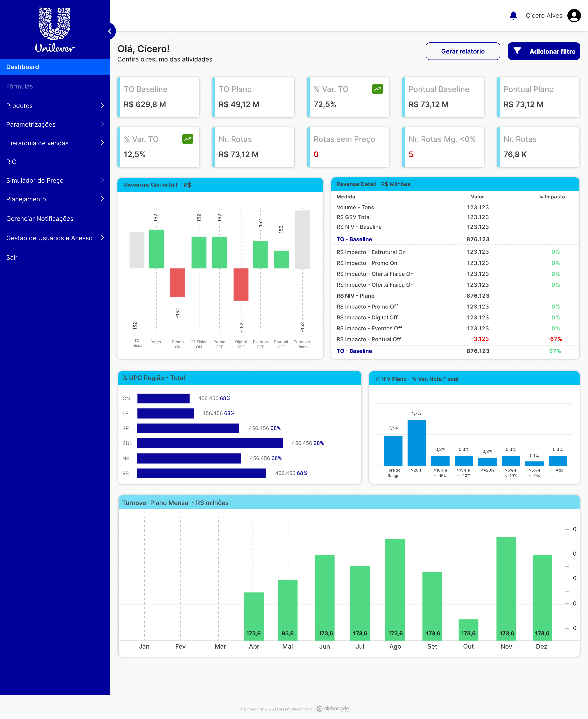Open the user profile avatar icon

pyautogui.click(x=574, y=16)
